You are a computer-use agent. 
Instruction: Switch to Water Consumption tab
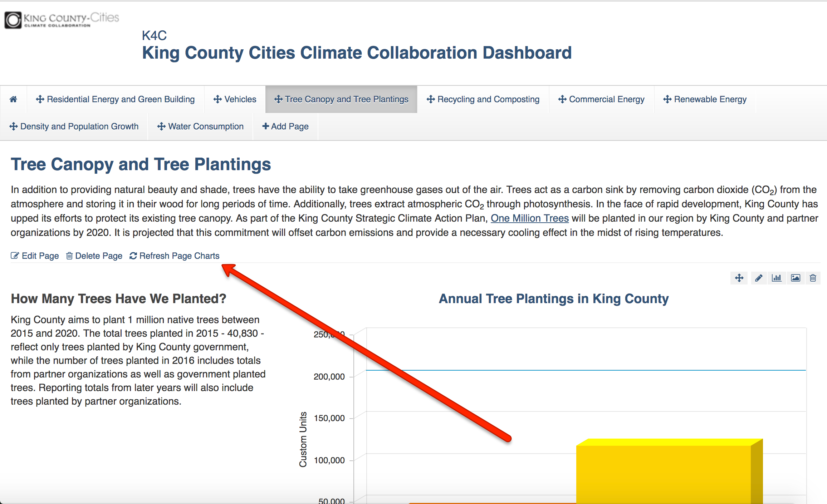(x=200, y=127)
